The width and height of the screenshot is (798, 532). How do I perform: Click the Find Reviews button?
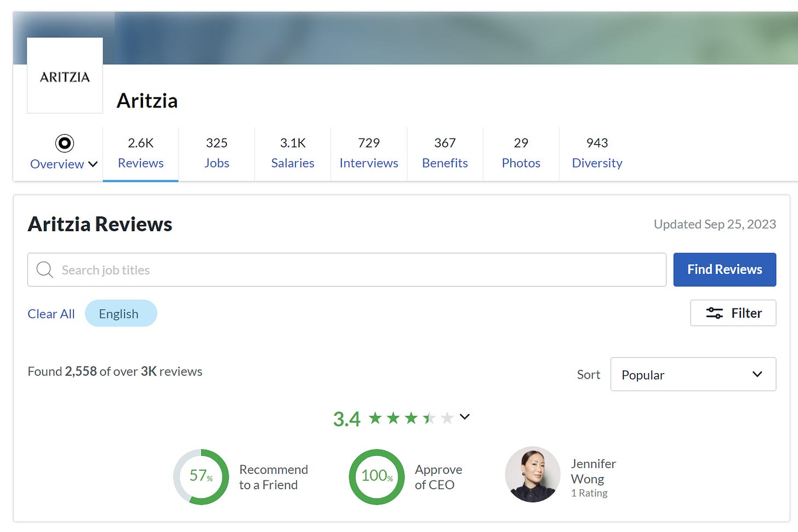point(725,270)
